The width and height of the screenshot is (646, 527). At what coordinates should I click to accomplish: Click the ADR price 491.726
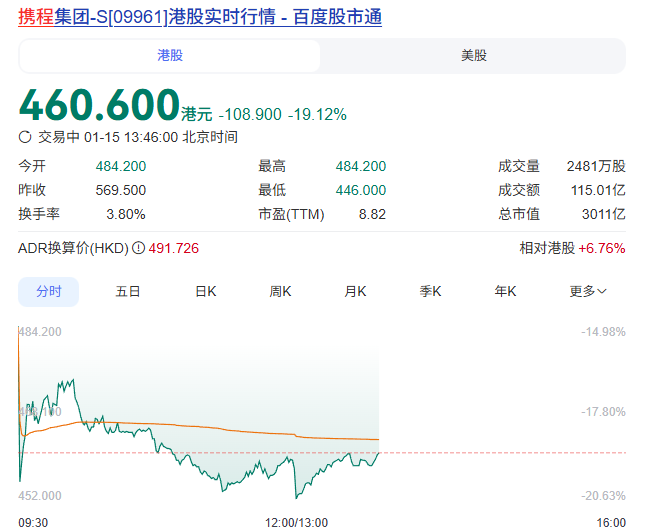click(173, 248)
